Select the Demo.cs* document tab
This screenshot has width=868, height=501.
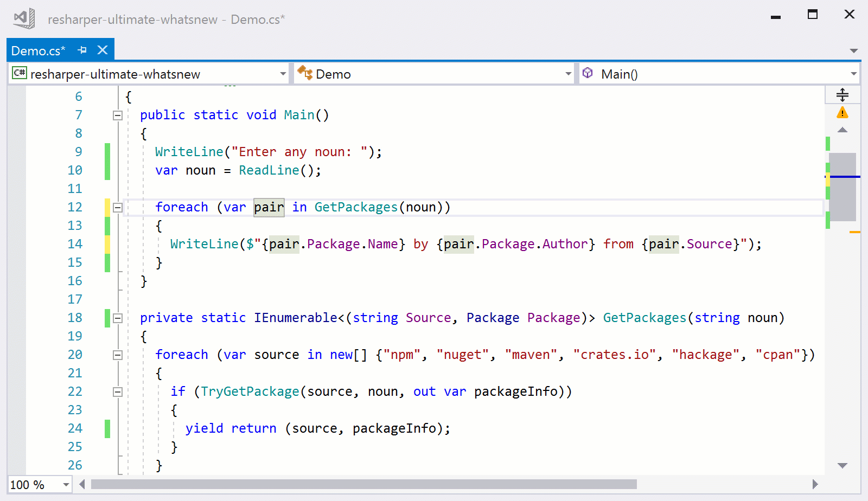38,50
